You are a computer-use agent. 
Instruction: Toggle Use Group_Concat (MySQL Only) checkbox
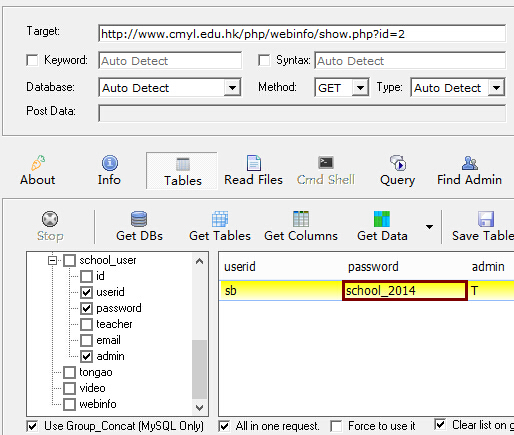click(x=32, y=426)
